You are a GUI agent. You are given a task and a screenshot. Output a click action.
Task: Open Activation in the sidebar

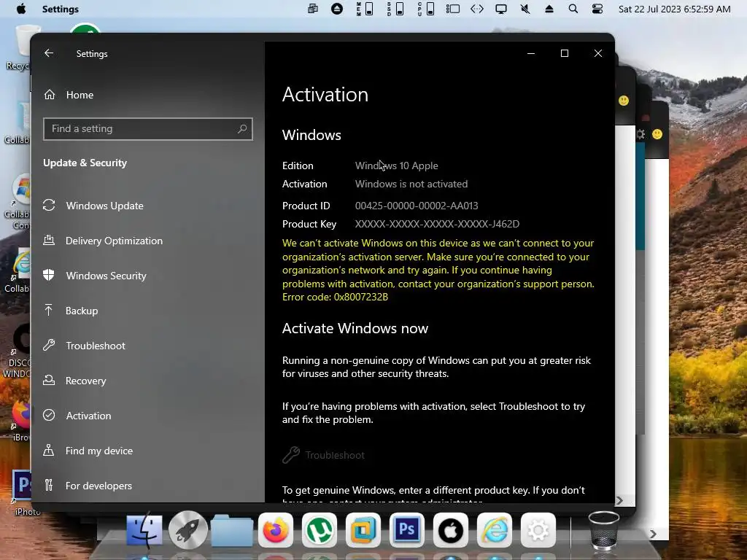point(88,416)
